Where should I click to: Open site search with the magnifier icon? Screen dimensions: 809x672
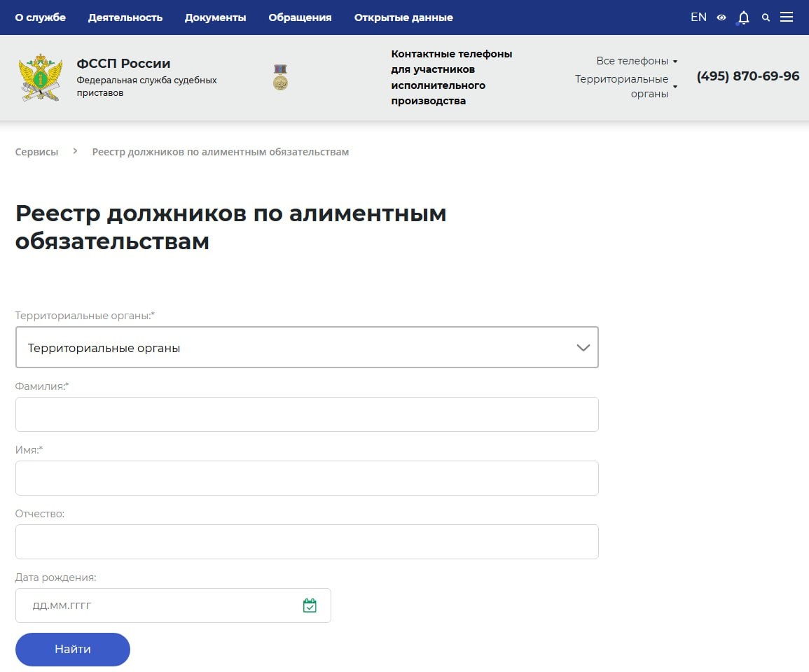(766, 17)
